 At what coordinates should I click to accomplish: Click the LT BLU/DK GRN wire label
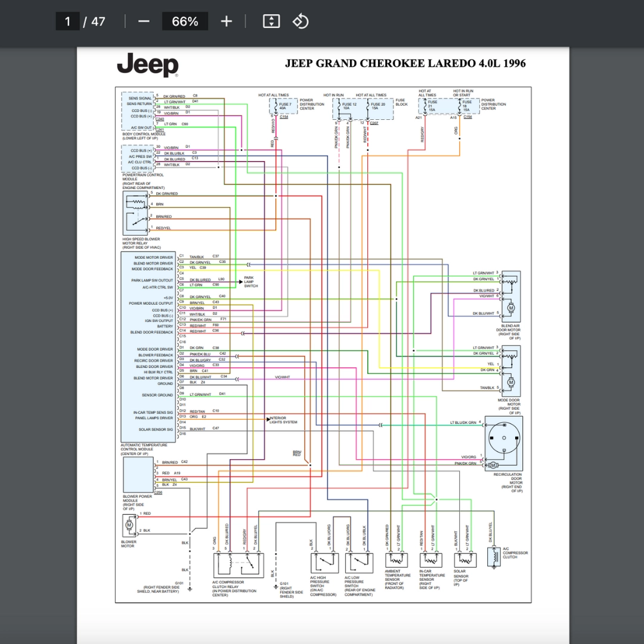pos(463,422)
